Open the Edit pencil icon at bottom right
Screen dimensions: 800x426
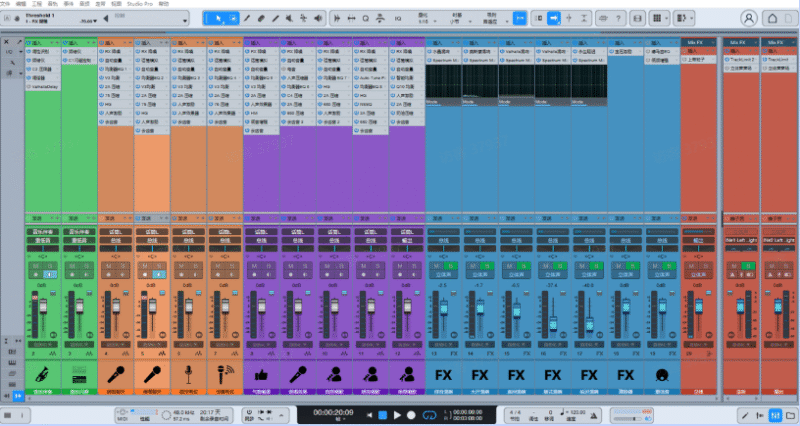(745, 415)
